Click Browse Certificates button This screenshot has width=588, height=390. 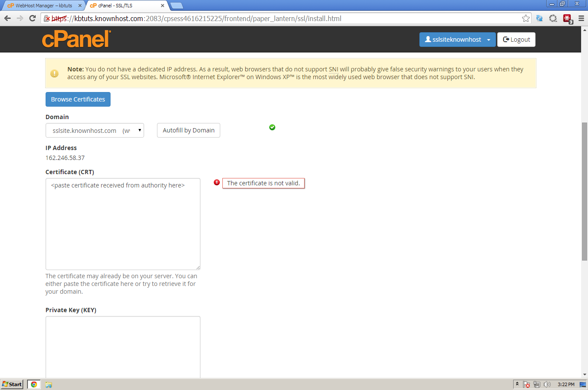[x=78, y=99]
